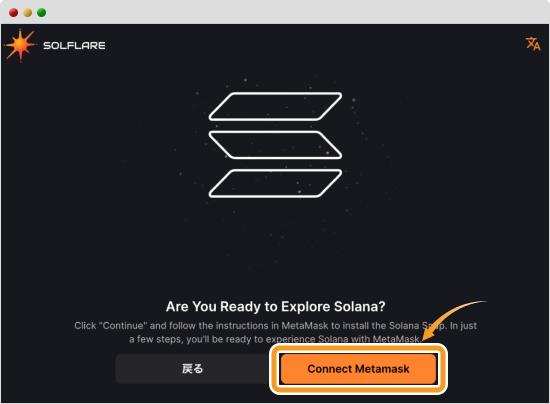Click the text "a few steps" in the description
Screen dimensions: 550x404
coord(155,339)
